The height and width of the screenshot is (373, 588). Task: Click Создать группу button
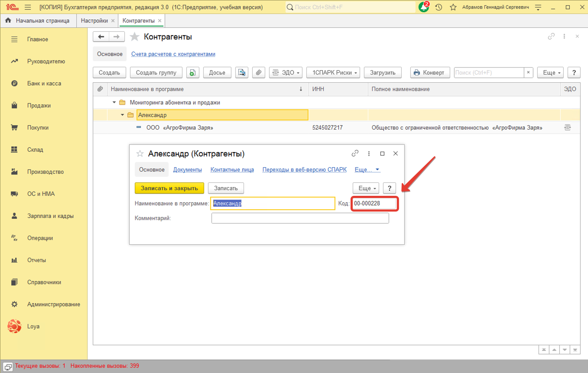pyautogui.click(x=156, y=73)
